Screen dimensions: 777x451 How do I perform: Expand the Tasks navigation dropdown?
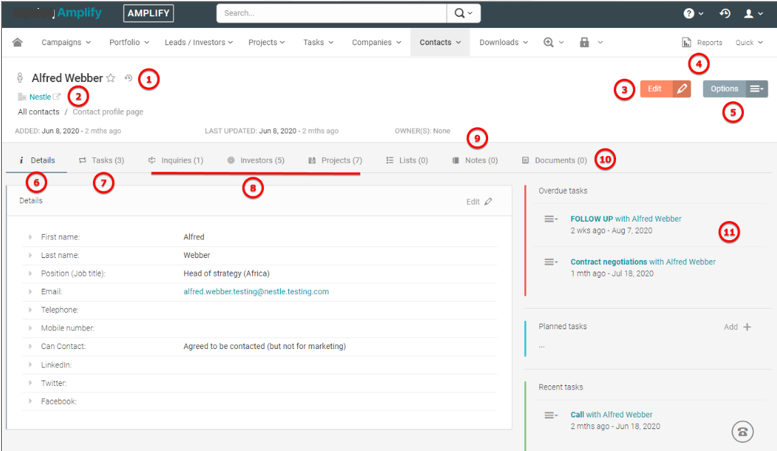318,42
